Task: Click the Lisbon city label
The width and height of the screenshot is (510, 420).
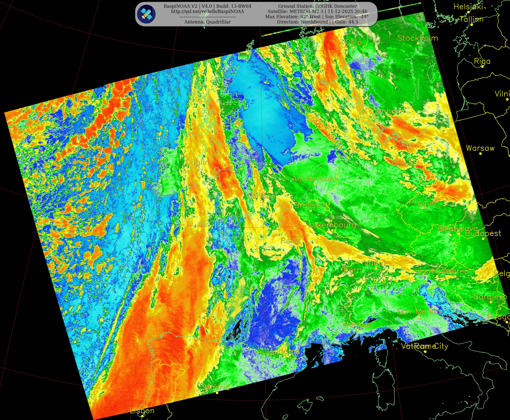Action: point(142,411)
